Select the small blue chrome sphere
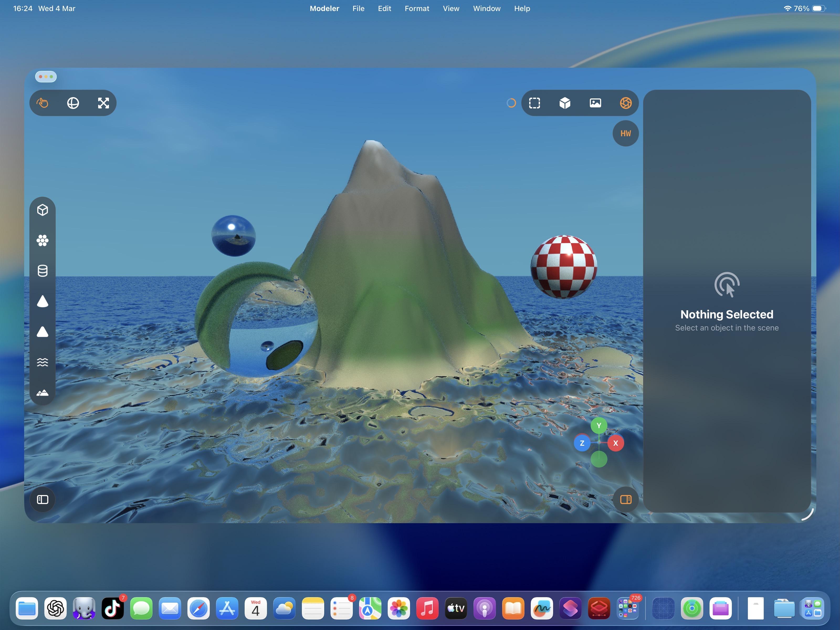 pyautogui.click(x=234, y=236)
